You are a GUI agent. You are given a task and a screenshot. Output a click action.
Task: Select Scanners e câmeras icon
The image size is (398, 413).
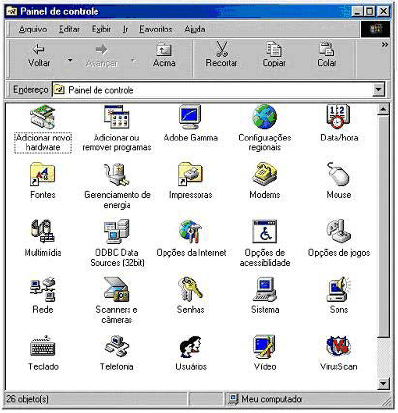pyautogui.click(x=117, y=289)
